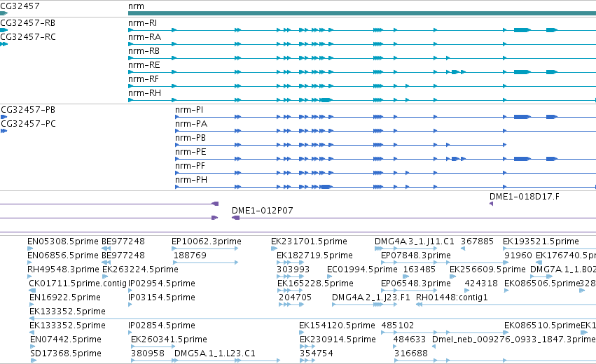Screen dimensions: 596x364
Task: Open the EK231701.5prime label
Action: (309, 241)
